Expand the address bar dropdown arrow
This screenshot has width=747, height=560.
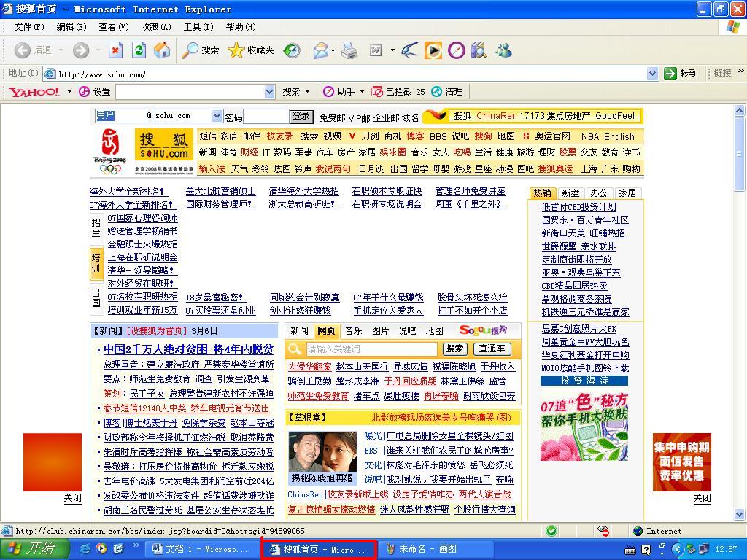click(652, 74)
